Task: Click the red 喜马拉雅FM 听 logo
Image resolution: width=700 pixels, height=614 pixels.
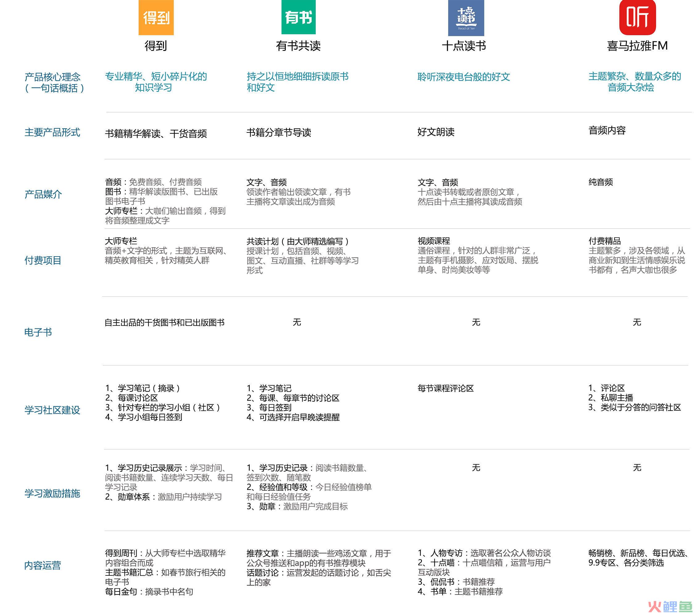Action: [x=637, y=18]
